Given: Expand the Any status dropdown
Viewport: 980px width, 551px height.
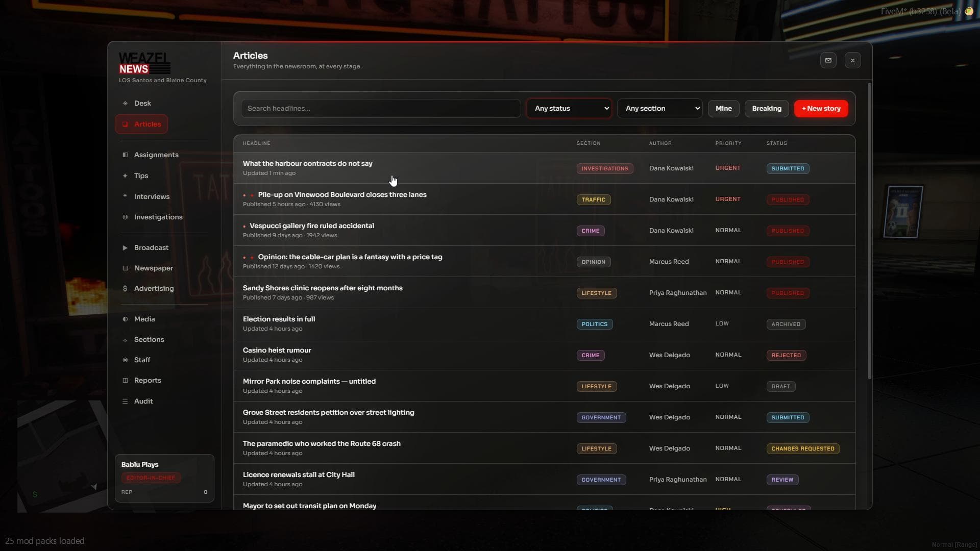Looking at the screenshot, I should 569,108.
